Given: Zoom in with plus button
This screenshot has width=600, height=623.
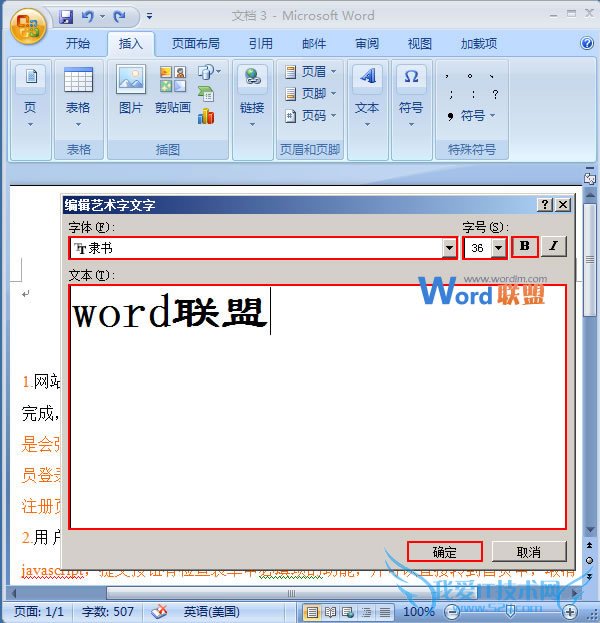Looking at the screenshot, I should [569, 611].
